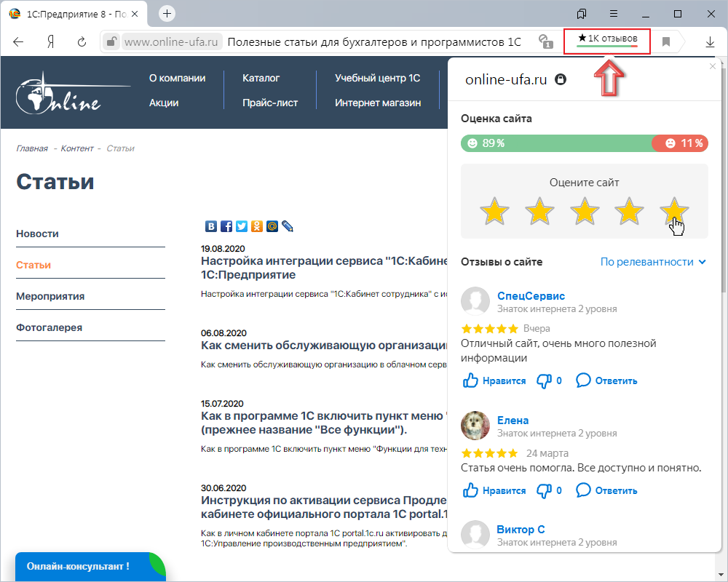This screenshot has height=582, width=728.
Task: Click Елена's avatar photo
Action: point(475,425)
